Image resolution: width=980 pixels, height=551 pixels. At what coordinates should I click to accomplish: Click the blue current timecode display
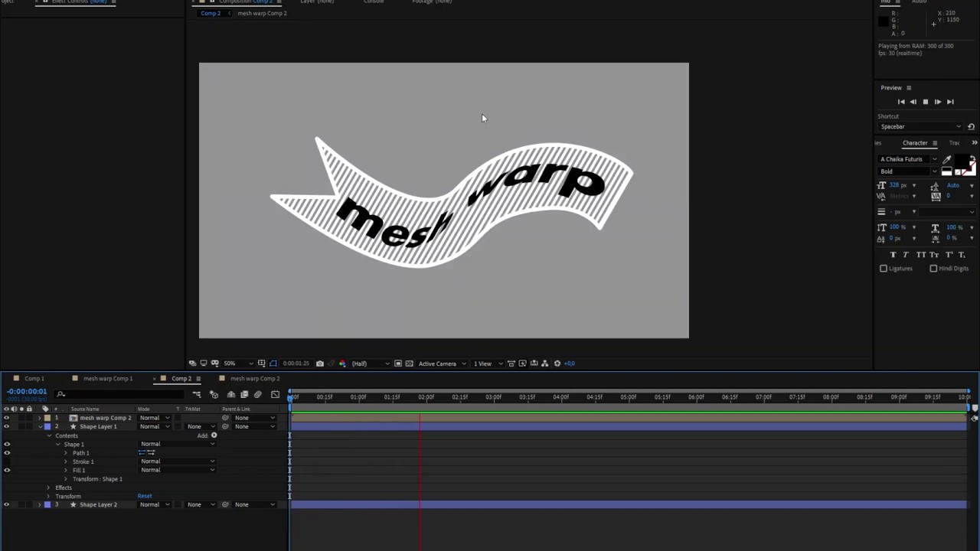(x=27, y=392)
